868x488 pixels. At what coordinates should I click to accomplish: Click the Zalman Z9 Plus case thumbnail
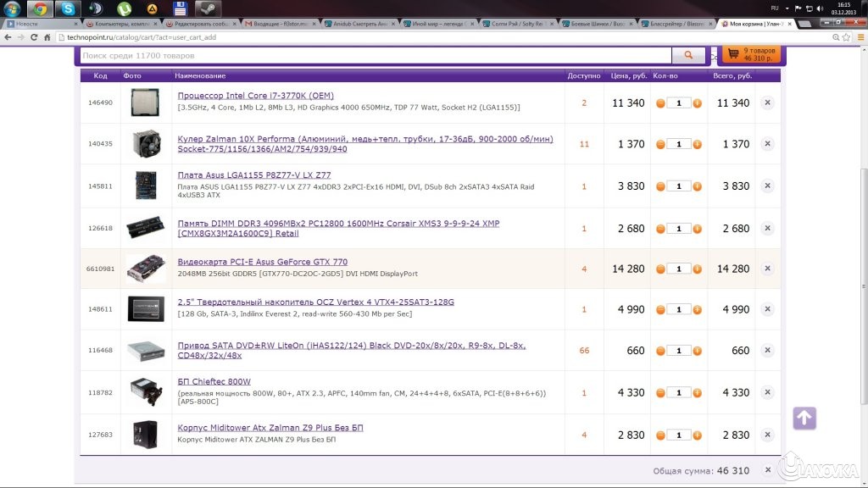point(145,435)
